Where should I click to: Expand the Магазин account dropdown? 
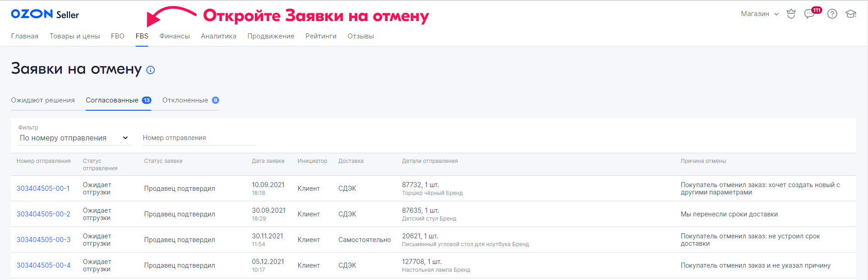point(760,14)
